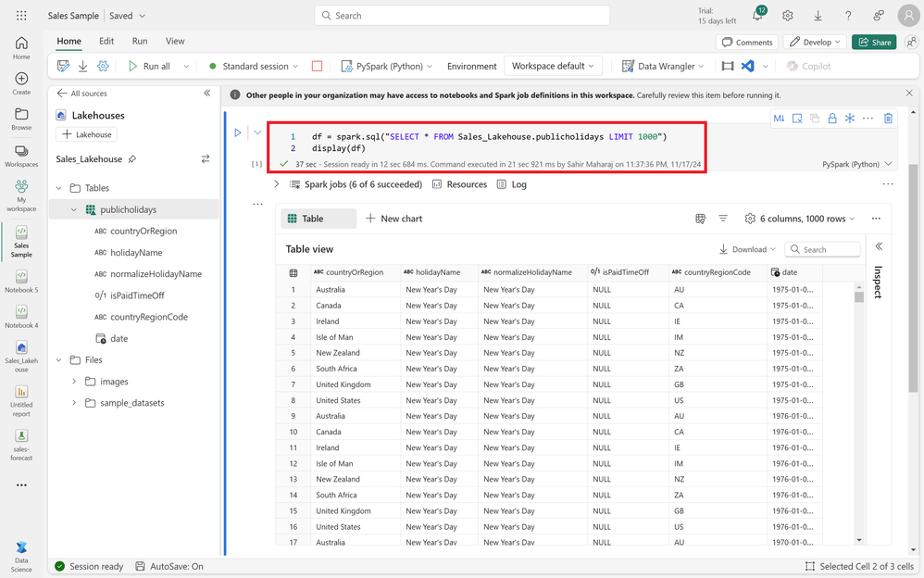Open the help question mark icon
The image size is (924, 578).
(848, 16)
